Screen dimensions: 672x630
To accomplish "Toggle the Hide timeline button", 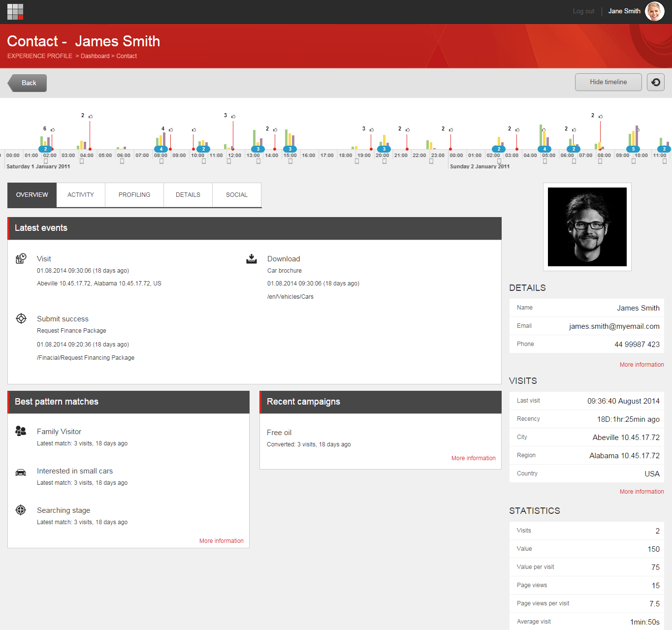I will [608, 82].
